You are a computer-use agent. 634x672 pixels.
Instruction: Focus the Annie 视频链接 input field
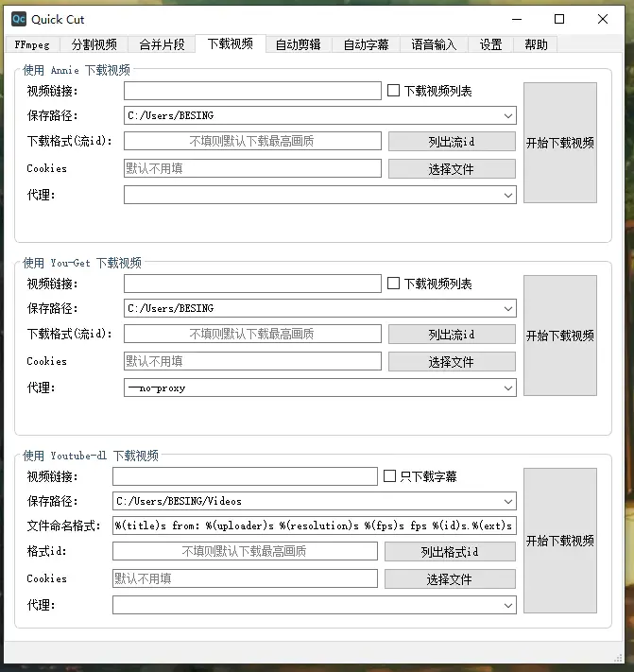click(x=252, y=91)
